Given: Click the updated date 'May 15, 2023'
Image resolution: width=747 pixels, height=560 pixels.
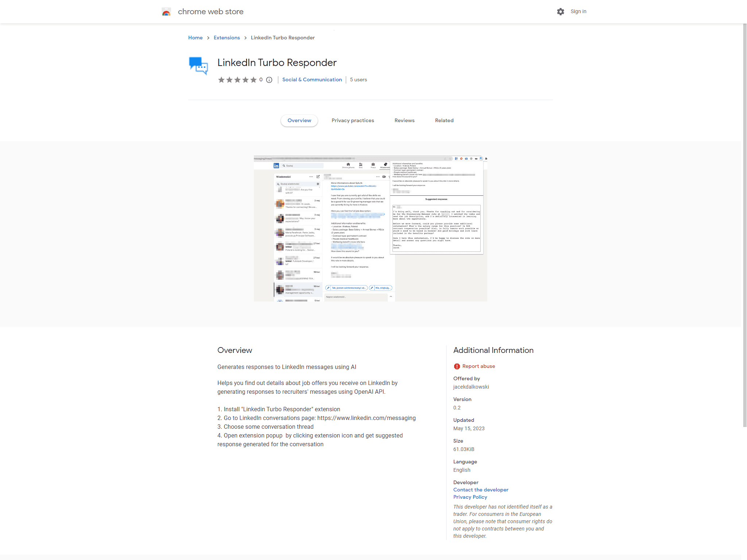Looking at the screenshot, I should click(469, 428).
